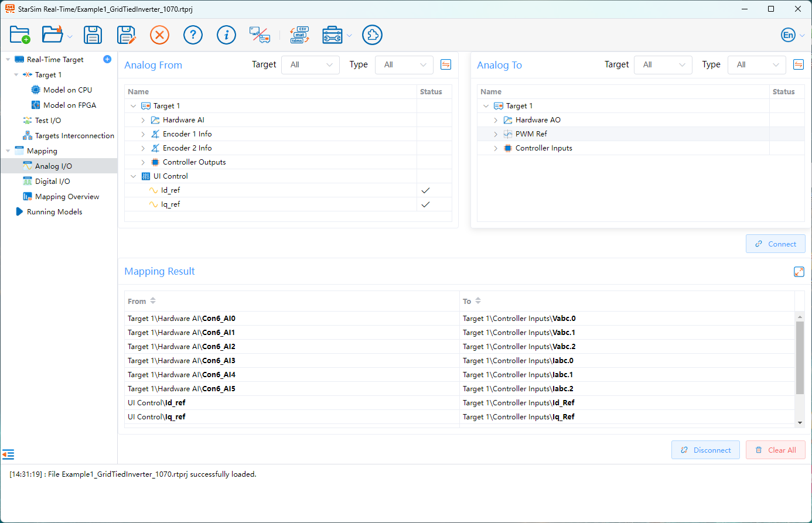Screen dimensions: 812x523
Task: Expand Controller Inputs node
Action: [496, 148]
